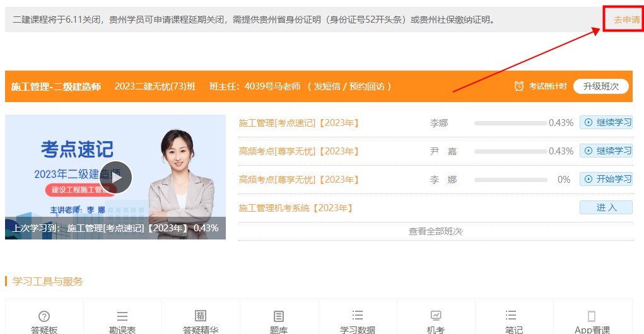
Task: Click the App看课 phone icon
Action: point(592,316)
